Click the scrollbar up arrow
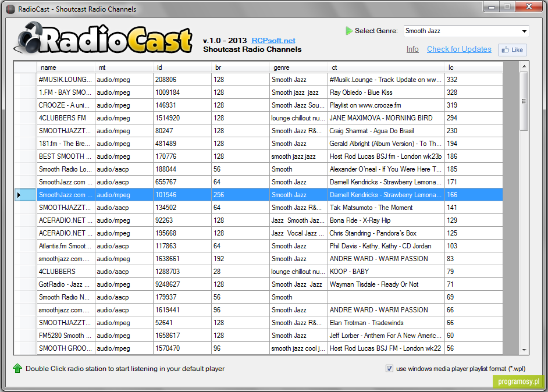 point(524,66)
